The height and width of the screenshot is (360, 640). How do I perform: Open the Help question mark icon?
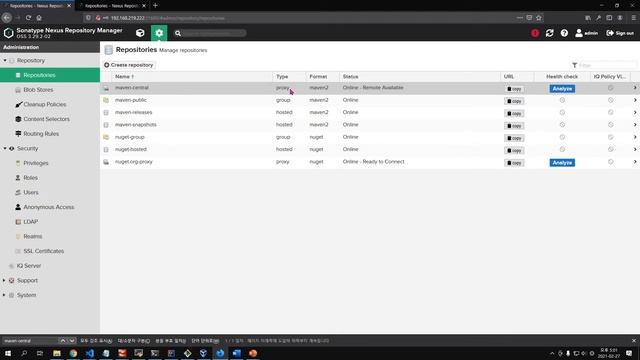click(x=564, y=33)
